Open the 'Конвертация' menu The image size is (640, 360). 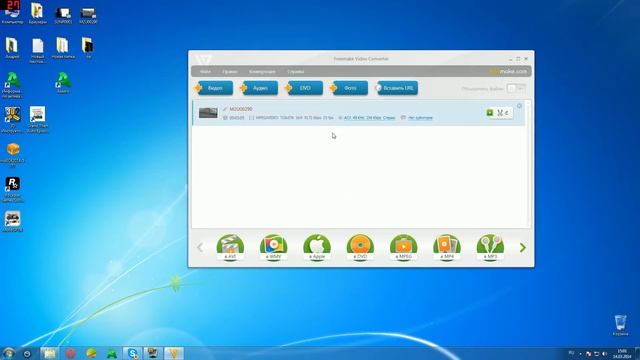pos(262,71)
